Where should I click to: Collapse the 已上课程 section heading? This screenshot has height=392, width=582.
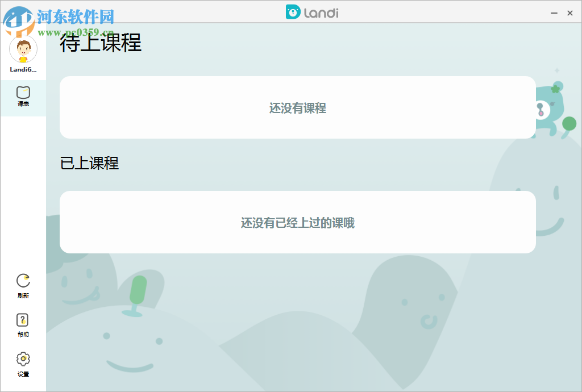click(x=88, y=164)
